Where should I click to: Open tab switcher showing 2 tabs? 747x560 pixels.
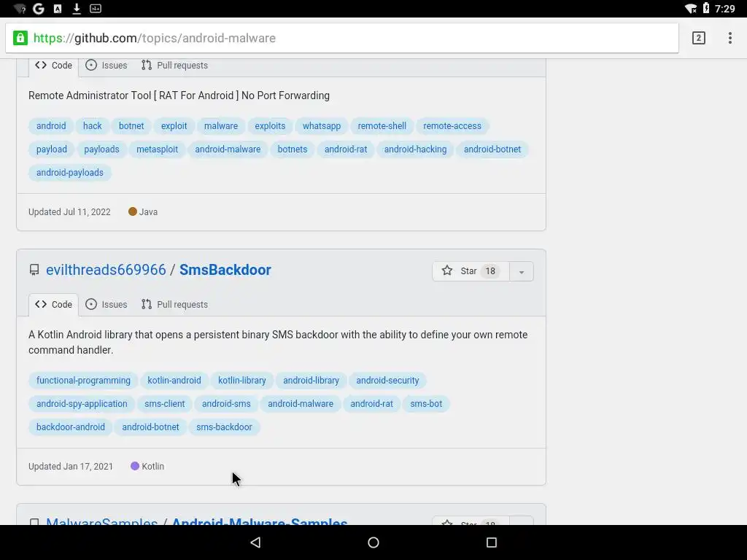[x=698, y=38]
